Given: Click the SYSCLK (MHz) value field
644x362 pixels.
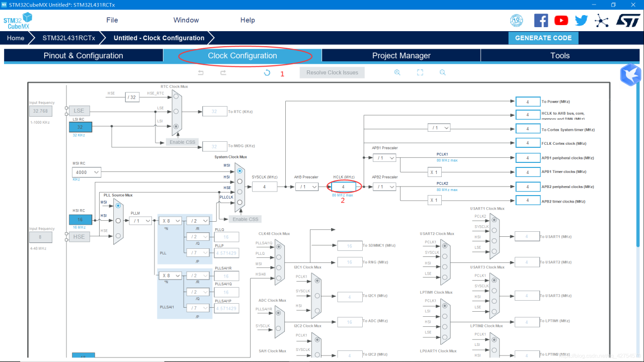Looking at the screenshot, I should click(x=264, y=187).
